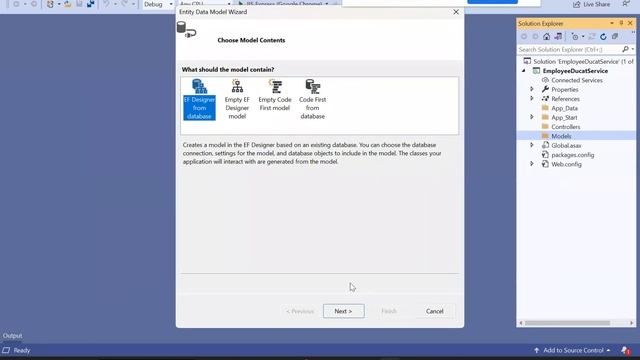Click the Save All toolbar icon

click(x=90, y=4)
